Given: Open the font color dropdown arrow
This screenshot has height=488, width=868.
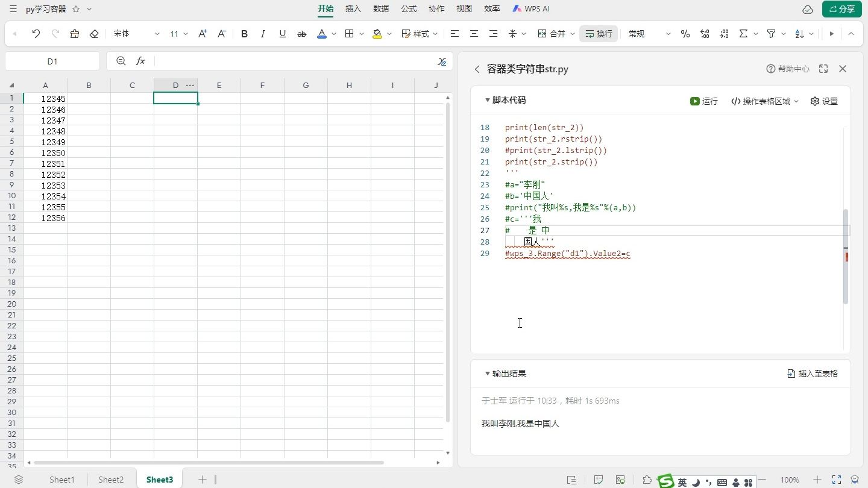Looking at the screenshot, I should [x=334, y=34].
